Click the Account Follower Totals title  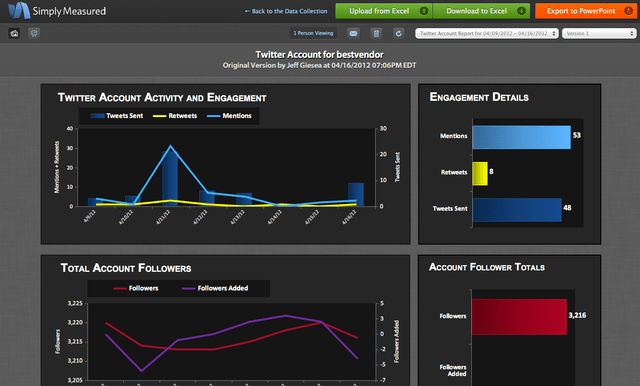point(487,267)
